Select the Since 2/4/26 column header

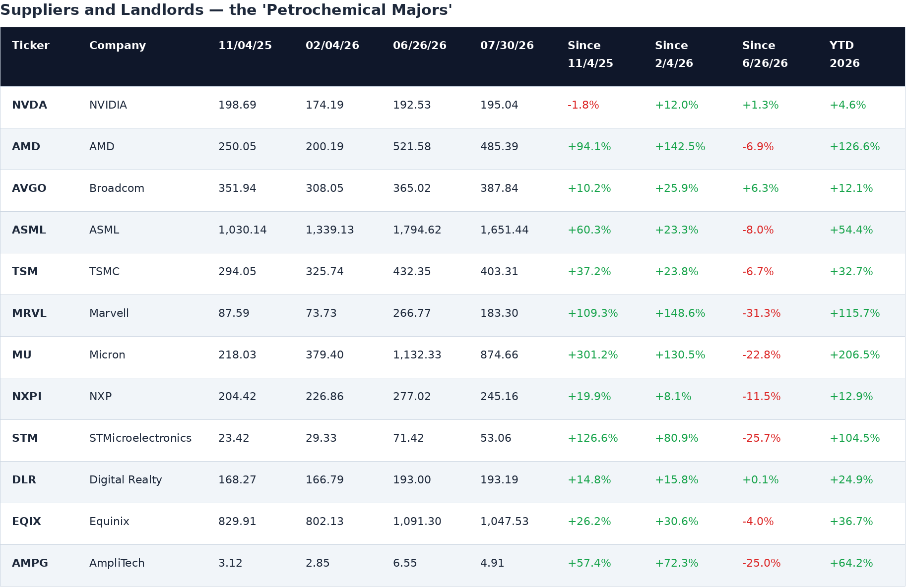pyautogui.click(x=674, y=55)
